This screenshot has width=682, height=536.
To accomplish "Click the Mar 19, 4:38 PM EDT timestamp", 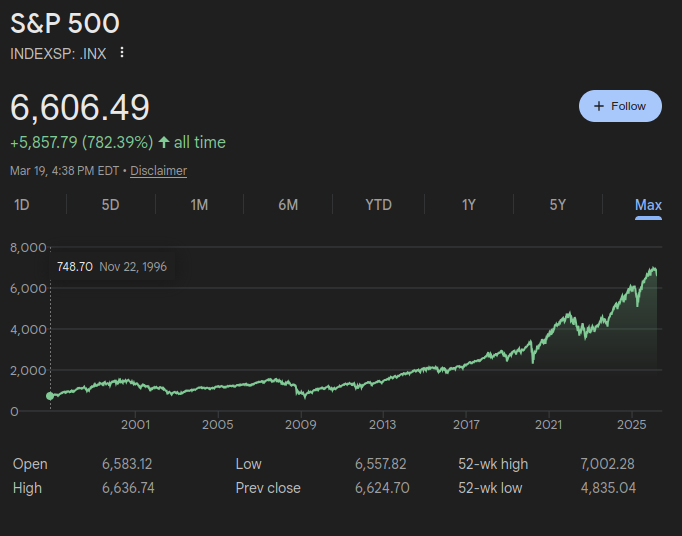I will click(x=64, y=171).
